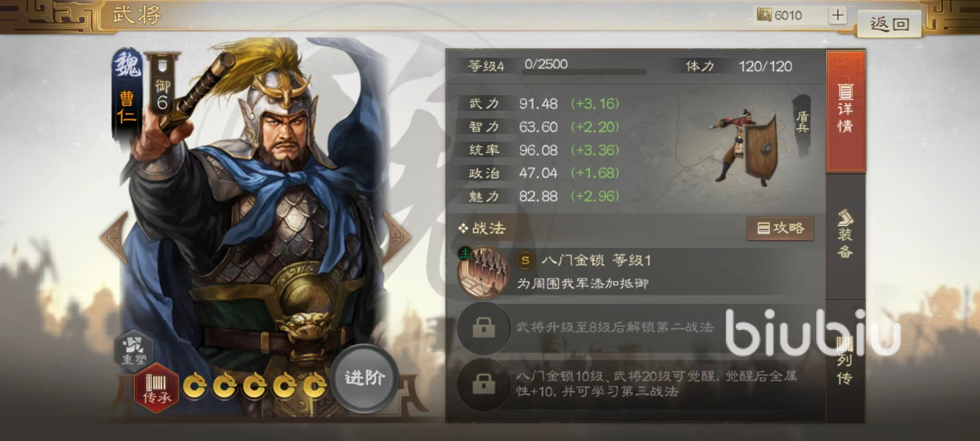Click the 返回 back button
This screenshot has height=441, width=980.
(x=889, y=24)
